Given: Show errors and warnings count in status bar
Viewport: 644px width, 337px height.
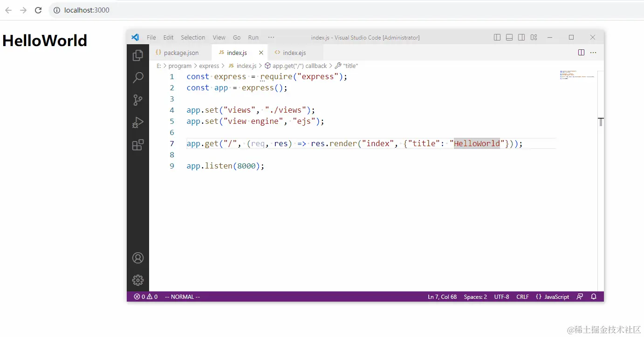Looking at the screenshot, I should tap(145, 297).
